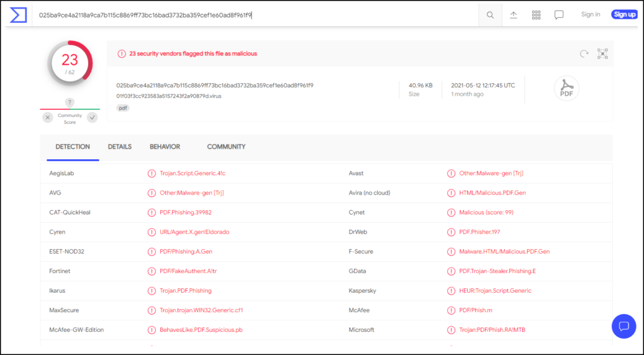Select the PDF.Phisher.197 detection
The image size is (644, 355).
tap(480, 232)
